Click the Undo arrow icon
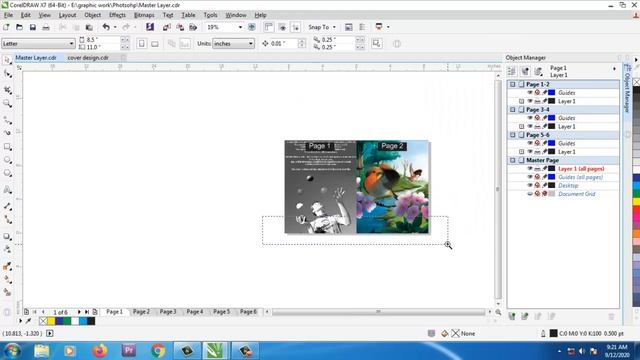This screenshot has height=360, width=640. (106, 27)
